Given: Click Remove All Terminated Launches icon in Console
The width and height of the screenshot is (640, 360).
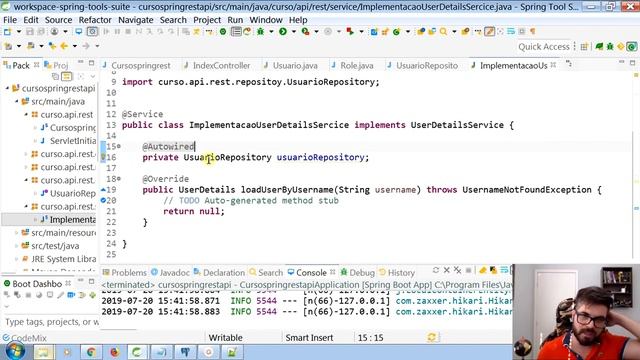Looking at the screenshot, I should click(x=458, y=270).
